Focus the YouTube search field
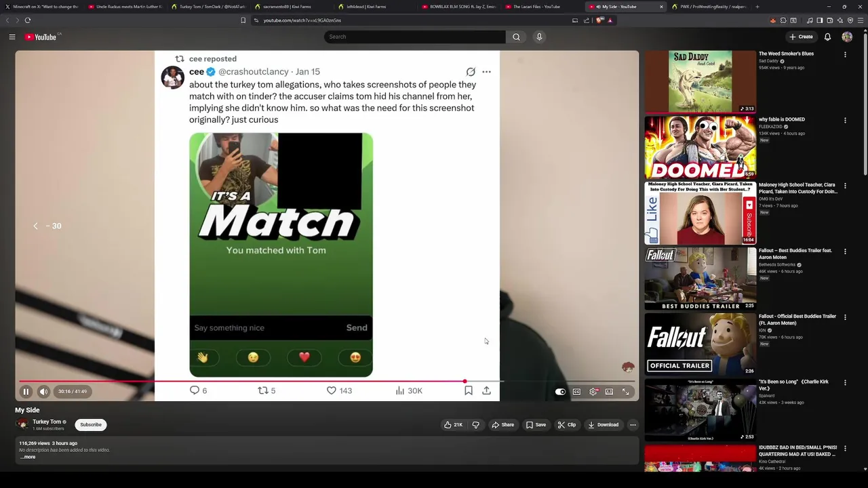The height and width of the screenshot is (488, 868). point(414,37)
